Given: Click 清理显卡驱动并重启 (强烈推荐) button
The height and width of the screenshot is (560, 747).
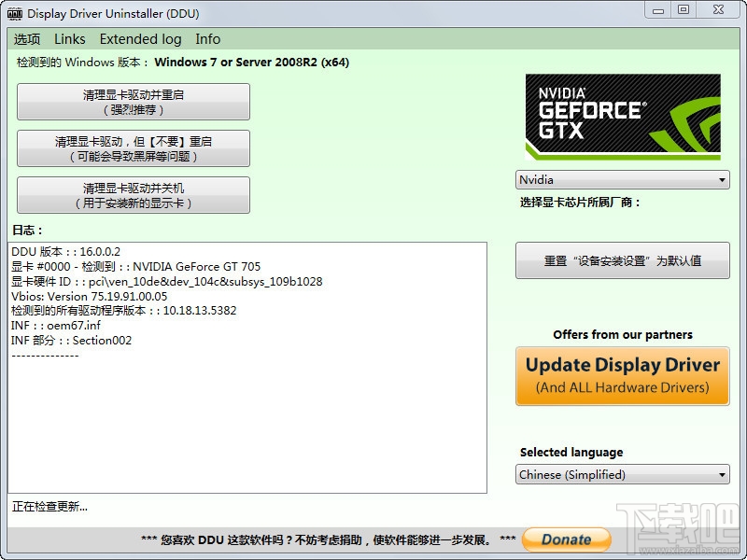Looking at the screenshot, I should (x=134, y=102).
